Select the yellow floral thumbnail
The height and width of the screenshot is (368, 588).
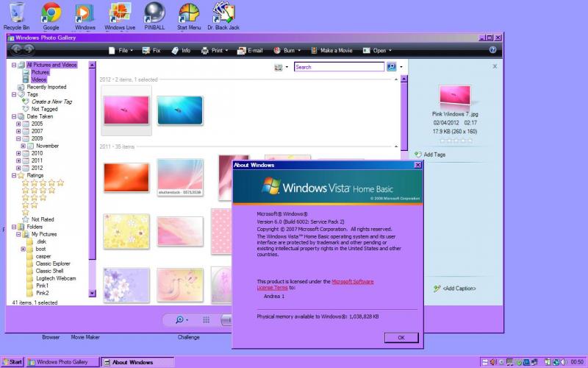[x=126, y=232]
